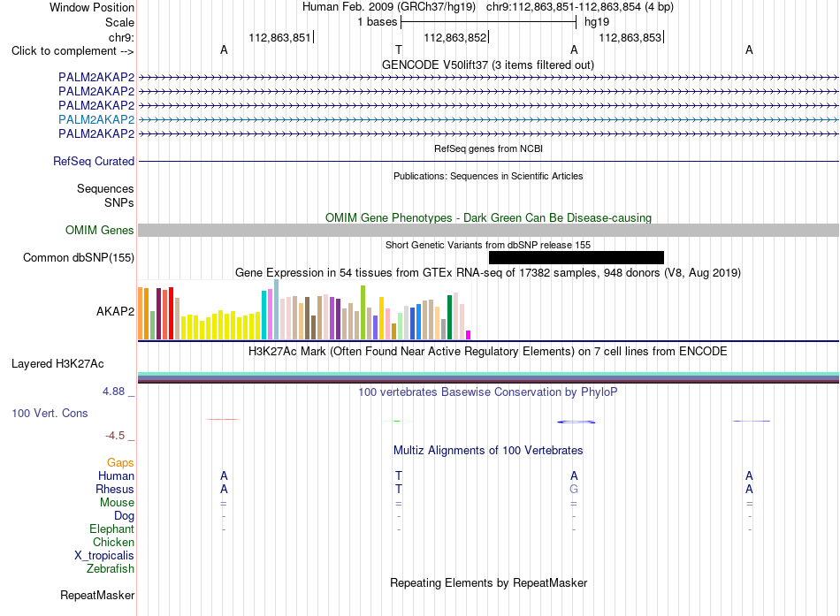Open '100 vertebrates Basewise Conservation by PhyloP' title
The height and width of the screenshot is (616, 840).
coord(488,392)
